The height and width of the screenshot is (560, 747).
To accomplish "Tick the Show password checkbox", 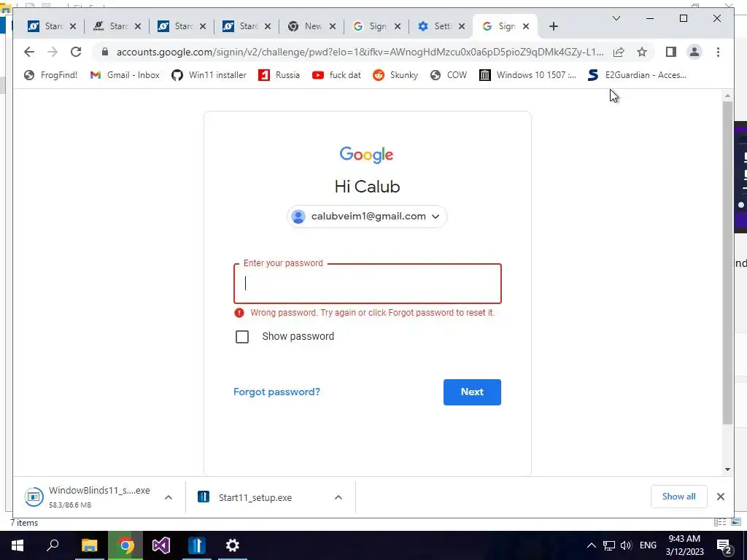I will [x=242, y=337].
